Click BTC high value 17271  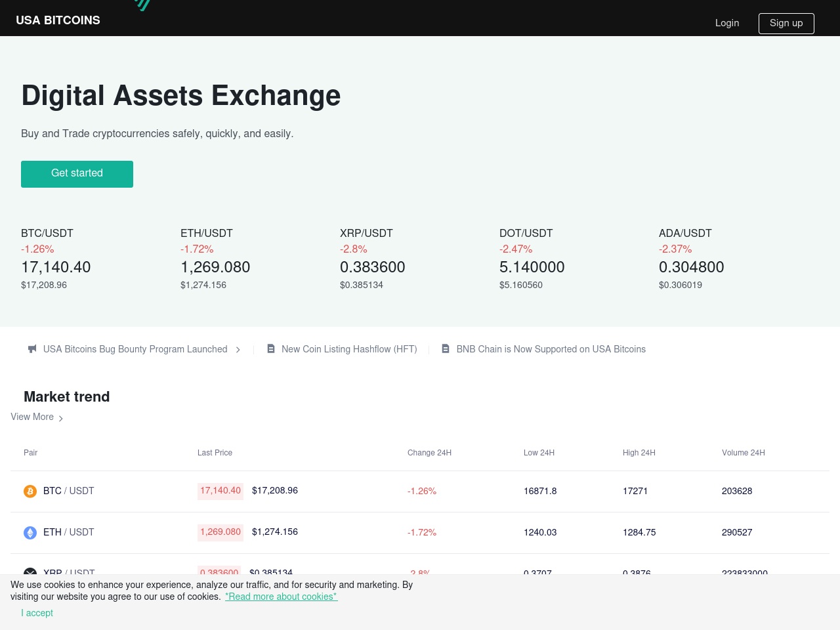point(635,492)
